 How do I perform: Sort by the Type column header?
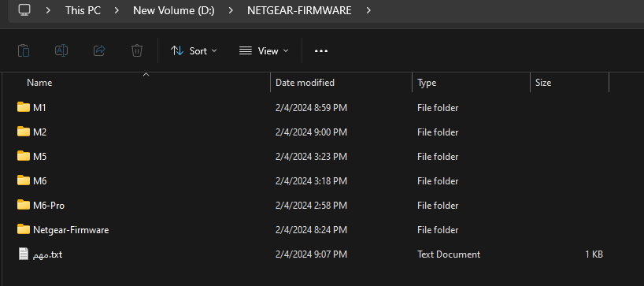coord(427,83)
